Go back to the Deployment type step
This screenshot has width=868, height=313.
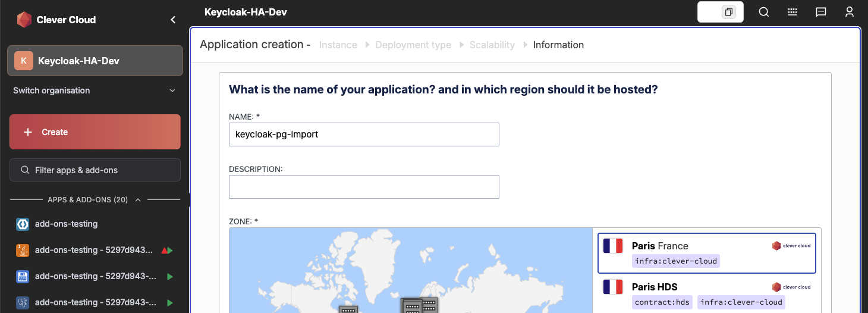point(413,45)
